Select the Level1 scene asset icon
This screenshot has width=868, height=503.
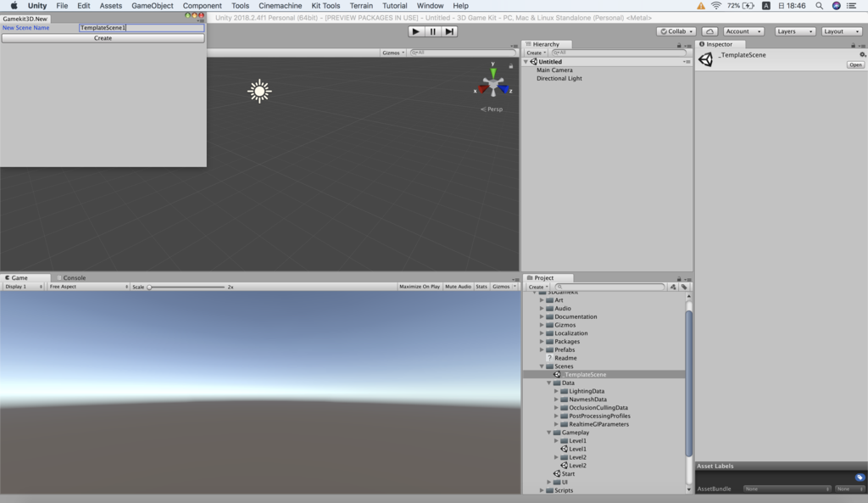564,449
